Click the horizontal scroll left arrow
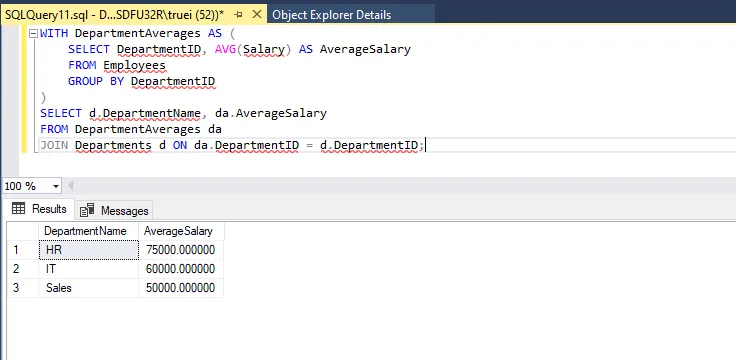The width and height of the screenshot is (736, 360). tap(70, 186)
